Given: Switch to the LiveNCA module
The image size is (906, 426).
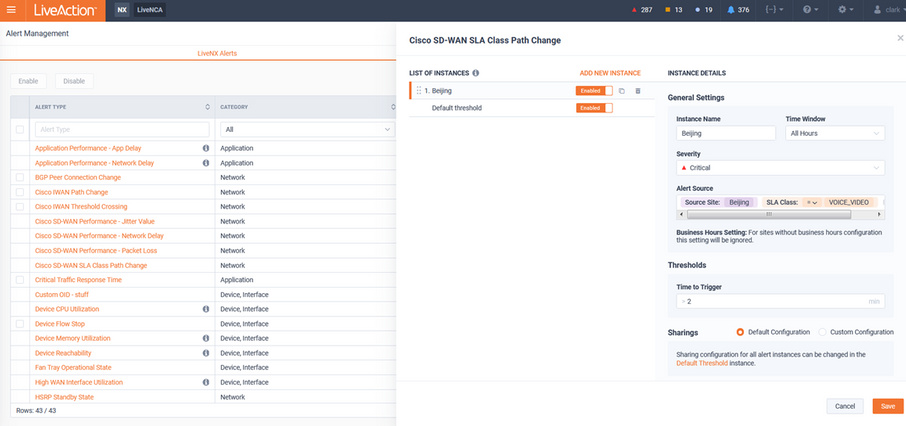Looking at the screenshot, I should click(150, 10).
